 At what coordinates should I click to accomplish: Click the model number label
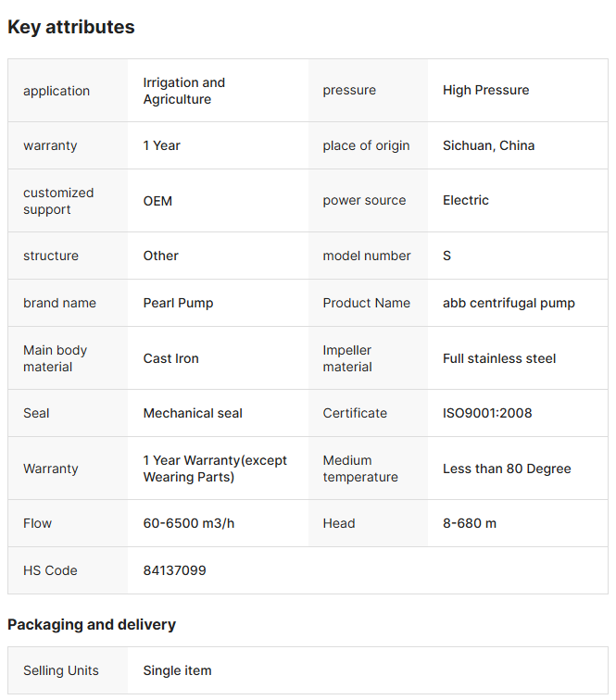click(x=367, y=256)
